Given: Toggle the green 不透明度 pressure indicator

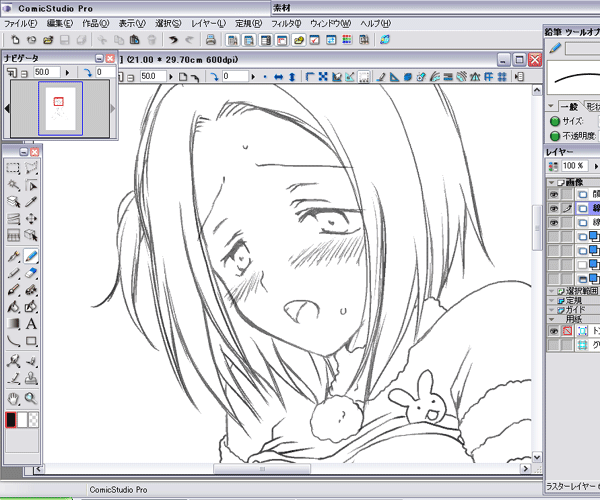Looking at the screenshot, I should click(x=554, y=135).
